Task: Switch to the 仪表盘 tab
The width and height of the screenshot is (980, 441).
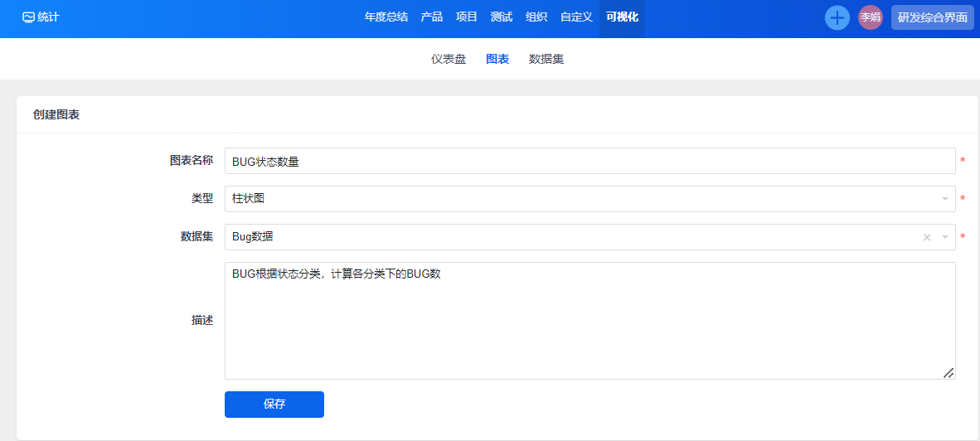Action: (449, 60)
